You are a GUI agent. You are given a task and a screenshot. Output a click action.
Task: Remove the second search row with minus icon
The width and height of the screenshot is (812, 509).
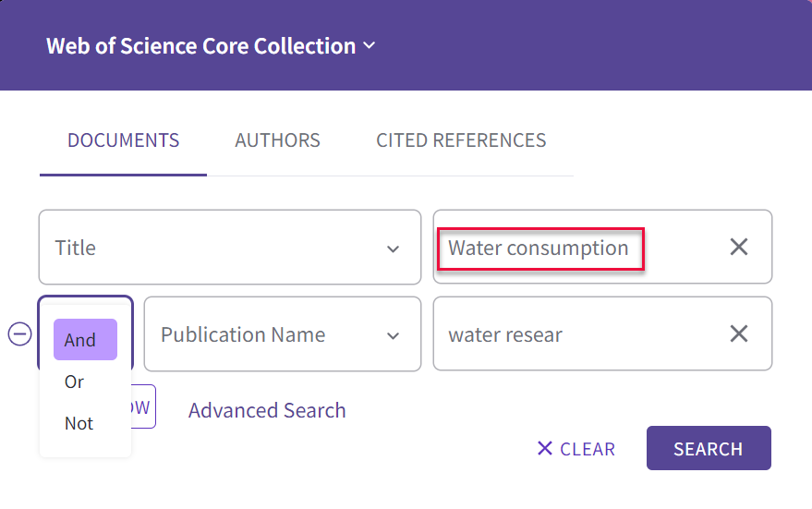tap(19, 334)
